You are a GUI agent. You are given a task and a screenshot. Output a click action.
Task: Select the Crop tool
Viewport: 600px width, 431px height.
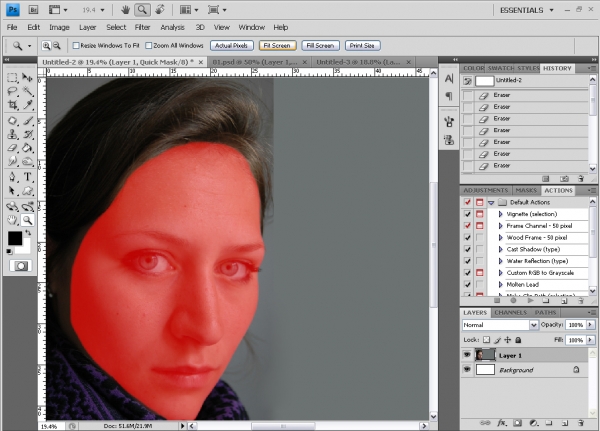click(x=12, y=104)
